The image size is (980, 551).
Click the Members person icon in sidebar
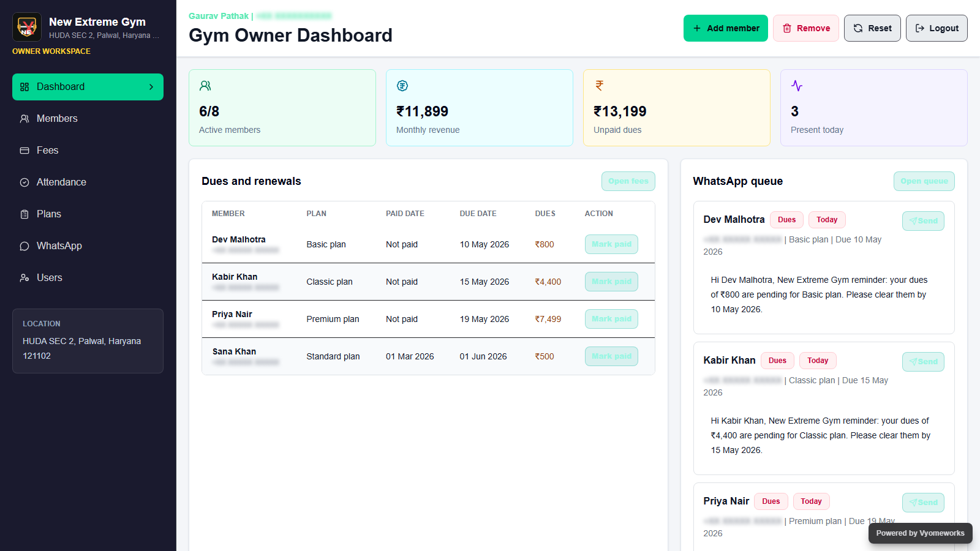tap(24, 119)
